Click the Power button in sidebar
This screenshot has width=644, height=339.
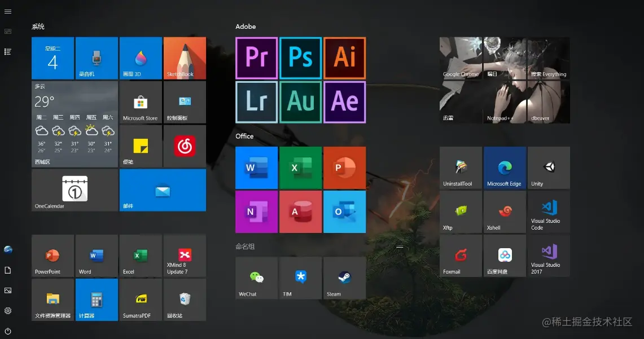coord(8,331)
